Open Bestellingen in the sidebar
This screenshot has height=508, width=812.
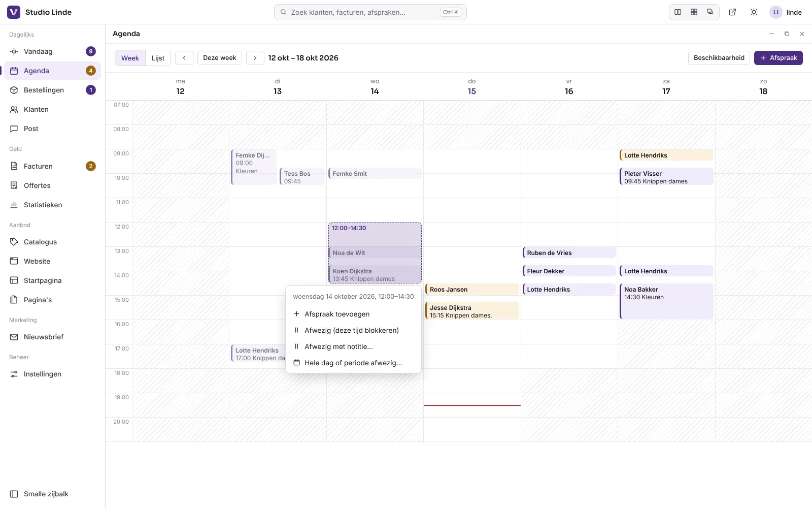tap(52, 90)
